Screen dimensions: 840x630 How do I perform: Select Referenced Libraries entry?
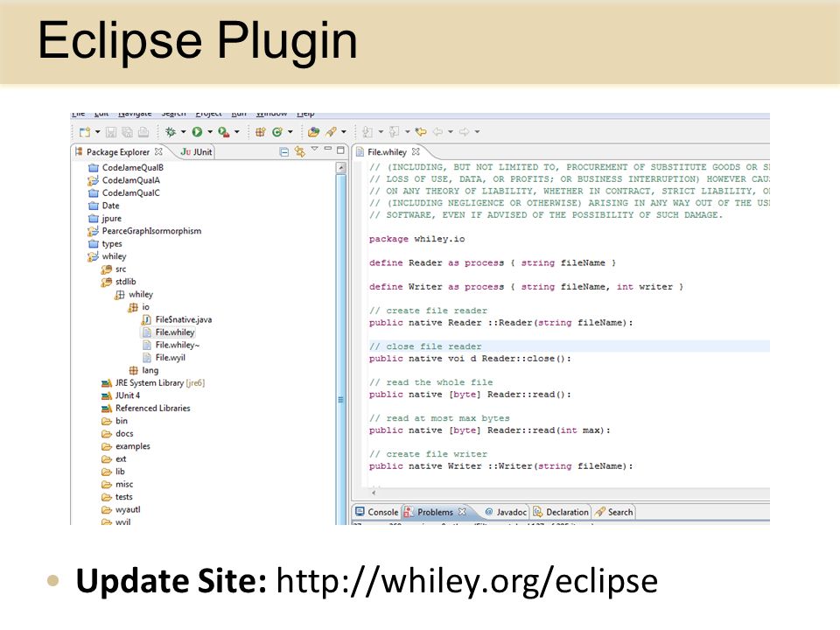click(146, 409)
